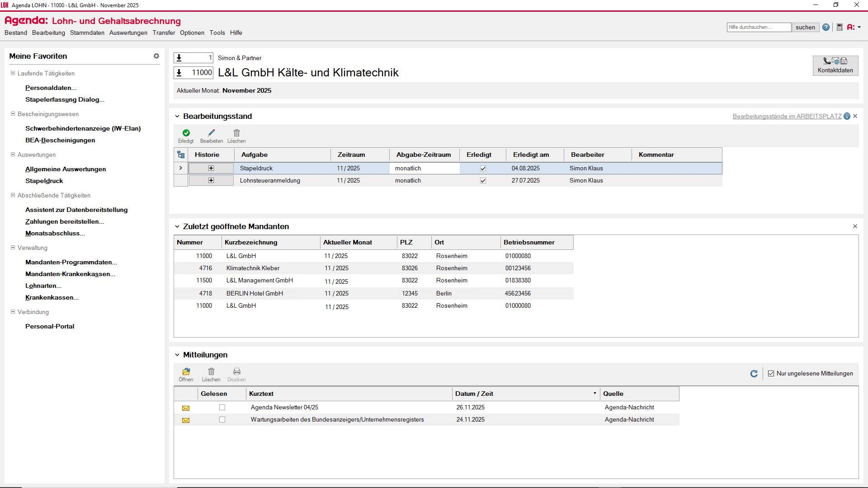868x488 pixels.
Task: Open Monatsabschluss from the favorites
Action: click(55, 234)
